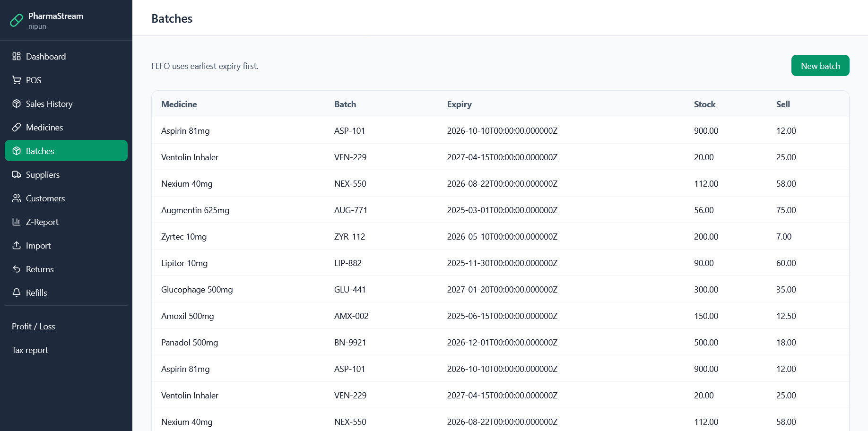Click the Suppliers truck icon
This screenshot has width=868, height=431.
coord(17,175)
